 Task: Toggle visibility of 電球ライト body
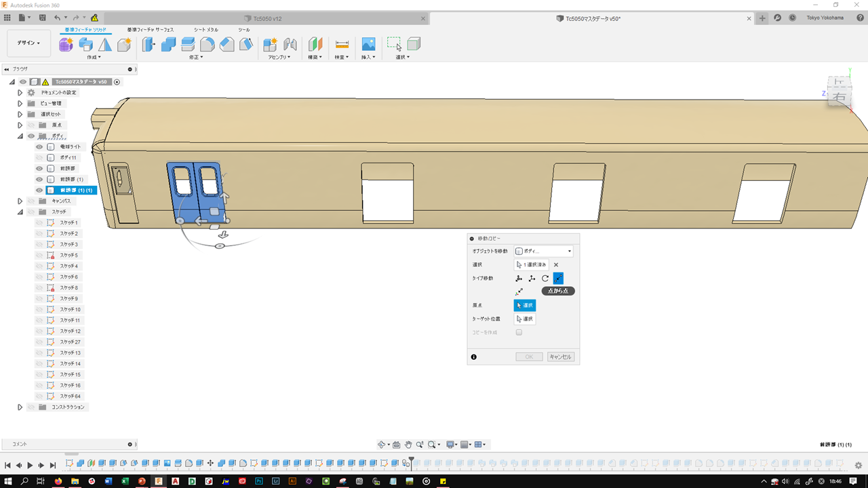tap(39, 146)
